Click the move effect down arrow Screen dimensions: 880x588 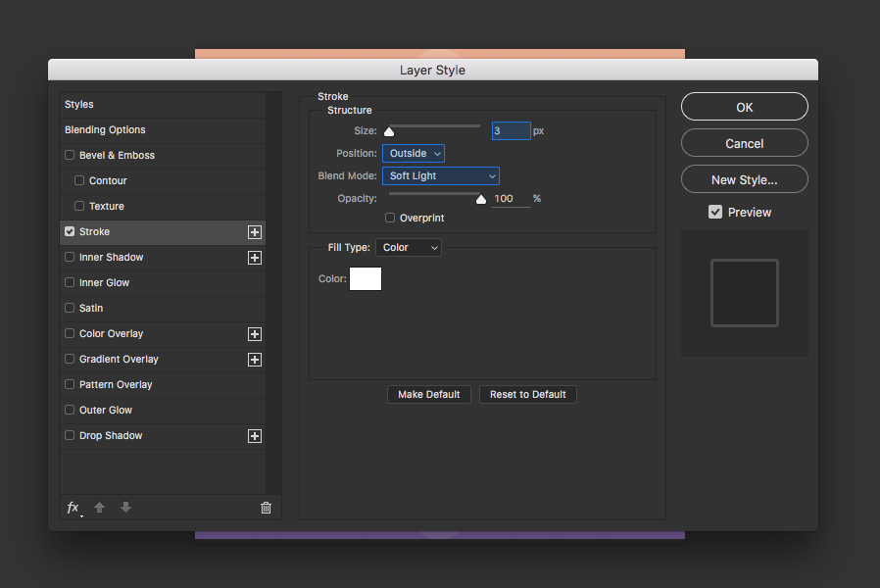[x=125, y=508]
